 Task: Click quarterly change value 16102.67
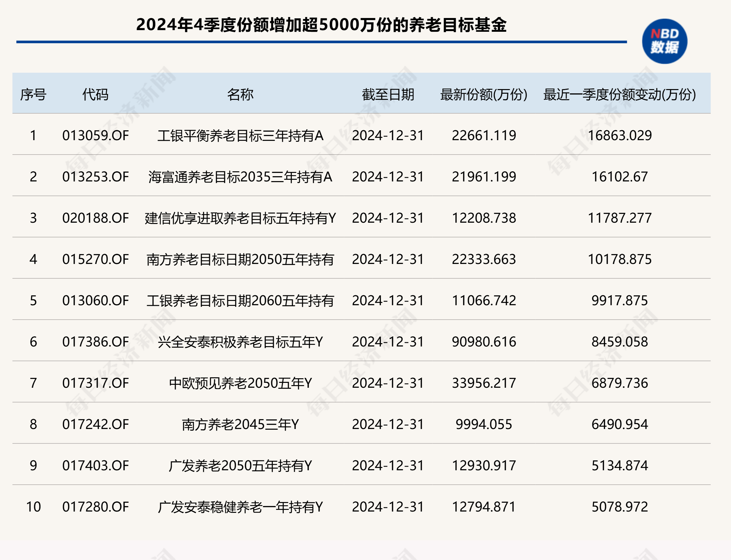(620, 177)
